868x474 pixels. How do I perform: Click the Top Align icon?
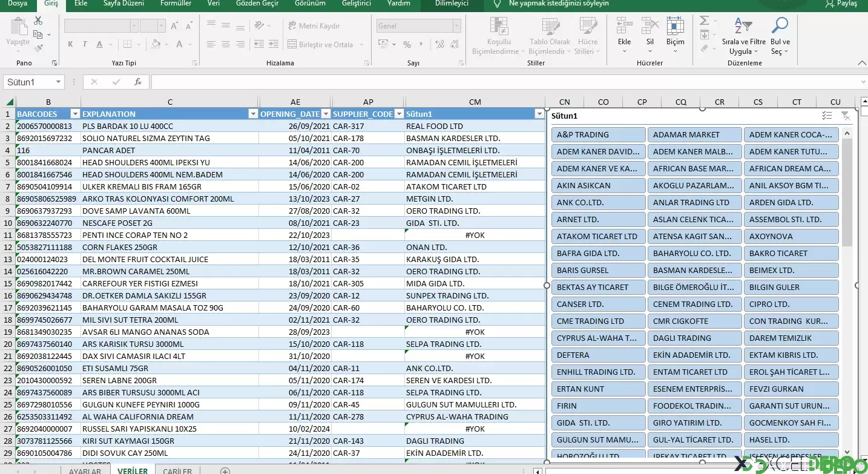click(211, 25)
